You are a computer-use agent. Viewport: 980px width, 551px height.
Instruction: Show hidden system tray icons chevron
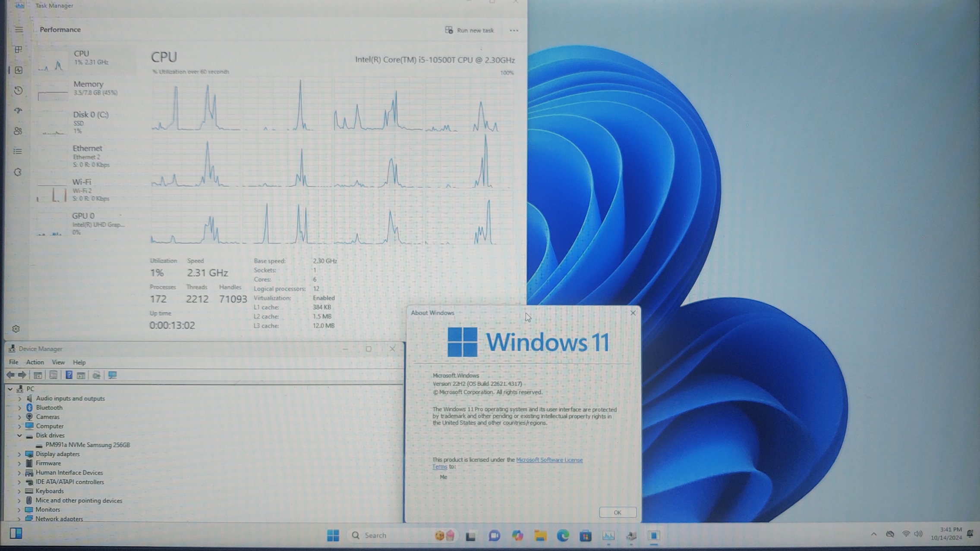click(x=873, y=534)
